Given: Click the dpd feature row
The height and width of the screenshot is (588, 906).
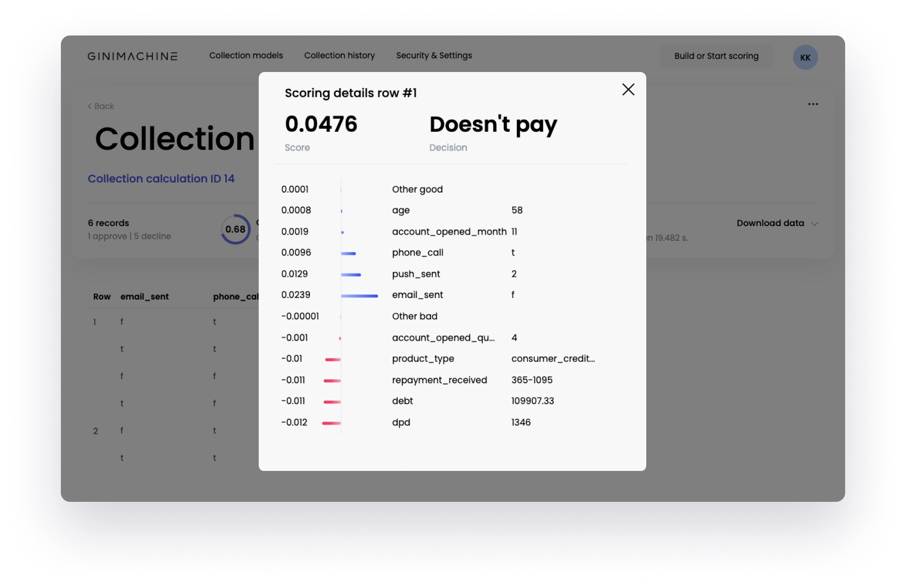Looking at the screenshot, I should (x=401, y=422).
